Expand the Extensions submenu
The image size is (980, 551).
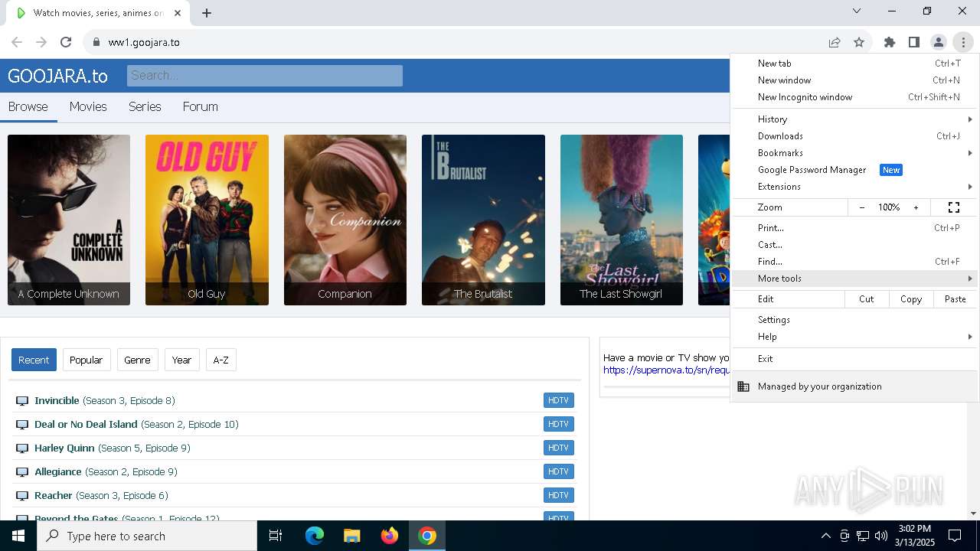(855, 187)
